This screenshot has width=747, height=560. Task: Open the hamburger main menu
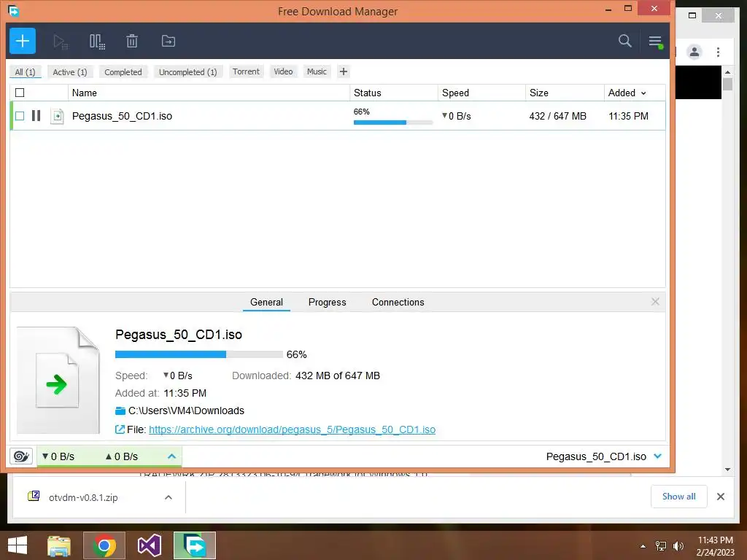click(655, 42)
